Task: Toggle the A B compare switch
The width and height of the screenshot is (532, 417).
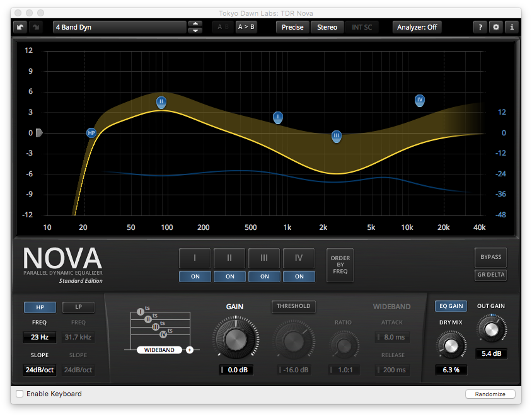Action: (223, 27)
